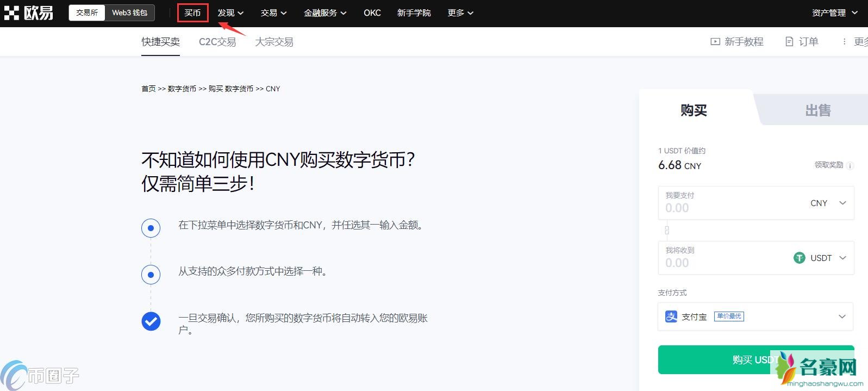Click the 领取奖励 link

click(x=828, y=165)
